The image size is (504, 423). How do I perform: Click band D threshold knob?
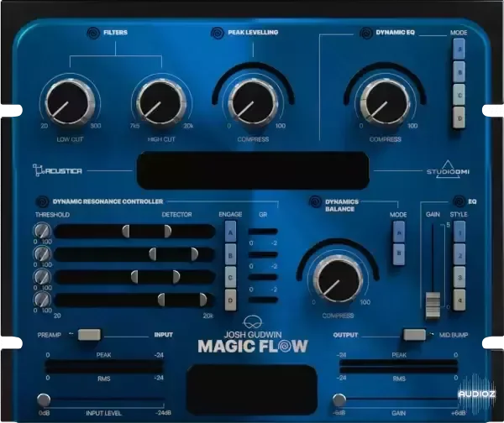pyautogui.click(x=43, y=300)
